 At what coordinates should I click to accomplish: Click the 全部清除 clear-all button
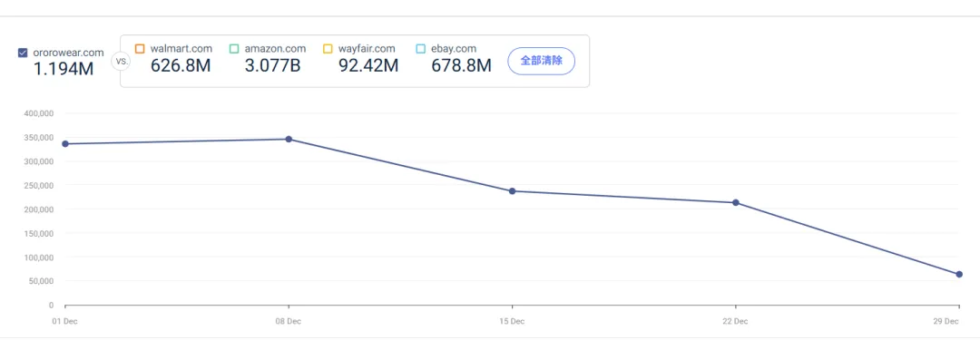click(541, 62)
